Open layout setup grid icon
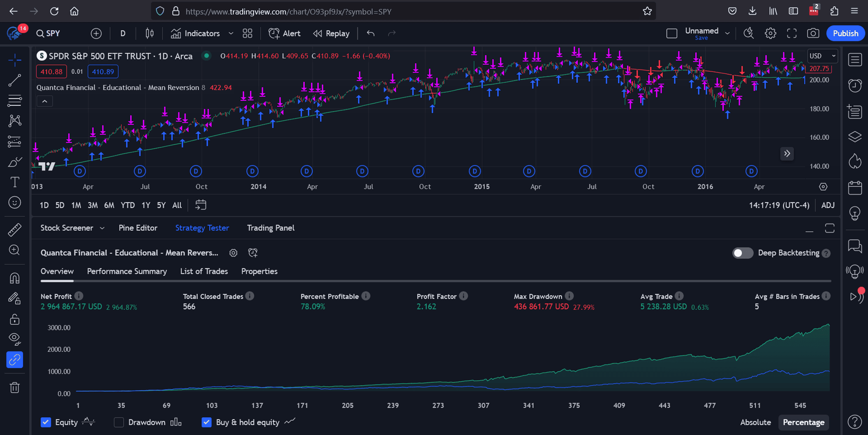 (248, 33)
